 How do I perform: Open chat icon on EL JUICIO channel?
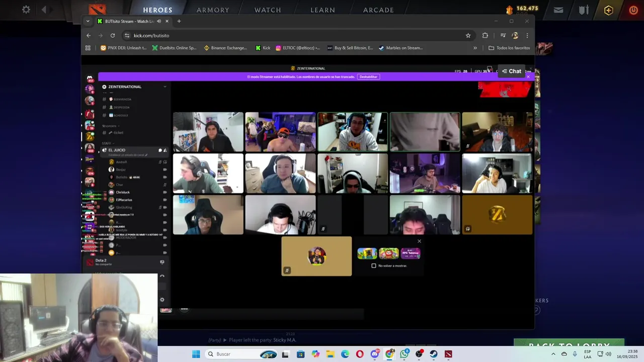pyautogui.click(x=160, y=150)
